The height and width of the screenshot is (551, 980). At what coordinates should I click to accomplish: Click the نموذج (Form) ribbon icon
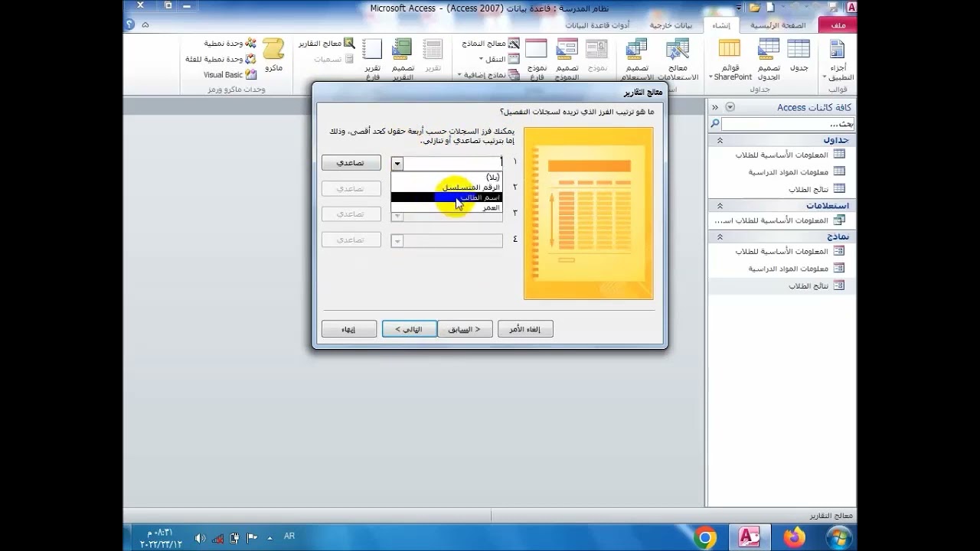597,57
